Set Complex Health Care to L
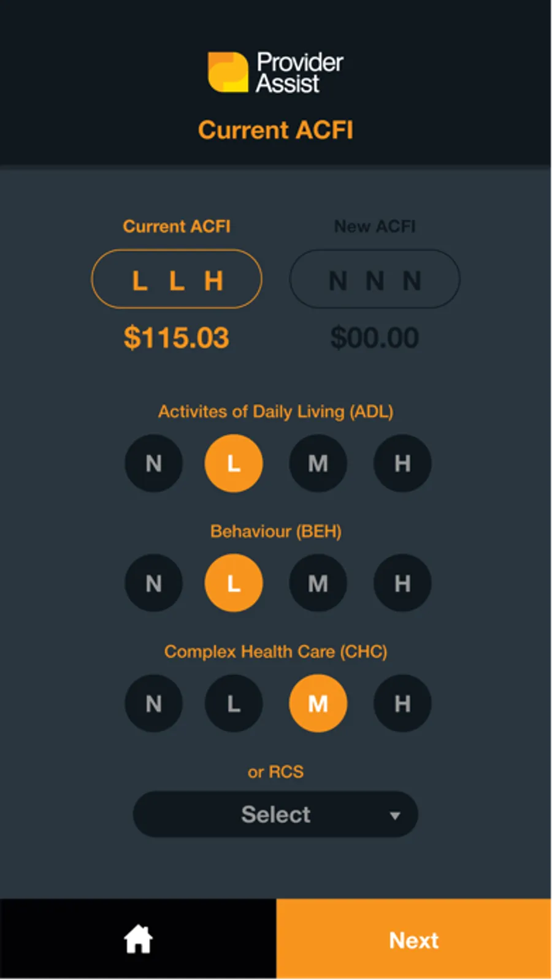This screenshot has width=552, height=980. 234,703
